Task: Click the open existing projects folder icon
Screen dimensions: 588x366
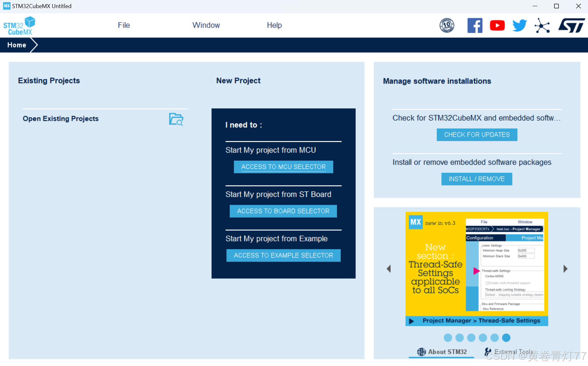Action: [x=176, y=119]
